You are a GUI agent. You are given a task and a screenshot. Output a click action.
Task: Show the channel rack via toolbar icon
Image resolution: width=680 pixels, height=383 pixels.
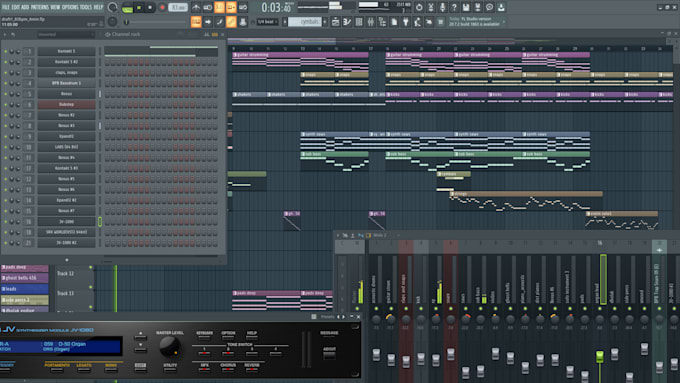coord(359,22)
